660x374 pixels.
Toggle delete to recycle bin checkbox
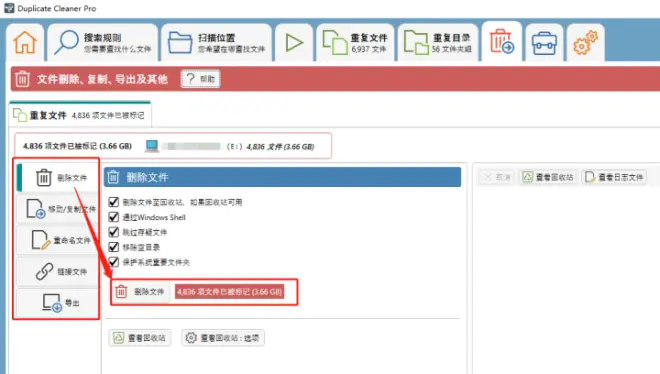click(x=113, y=202)
